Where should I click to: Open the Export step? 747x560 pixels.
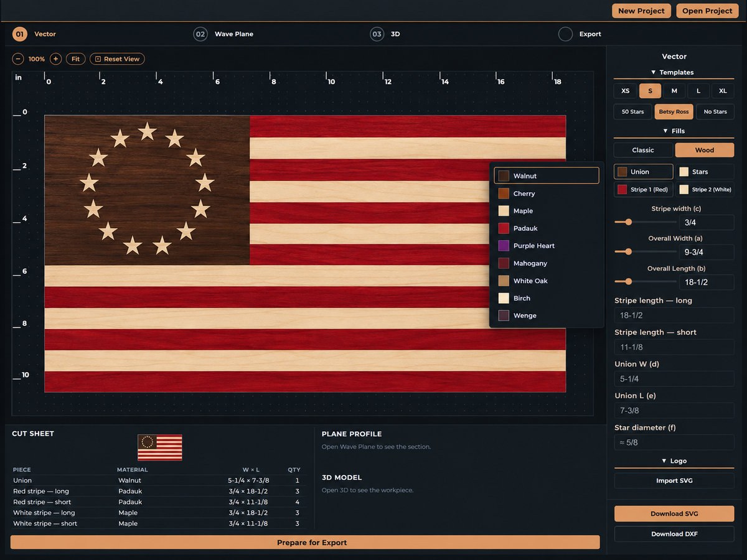(580, 34)
